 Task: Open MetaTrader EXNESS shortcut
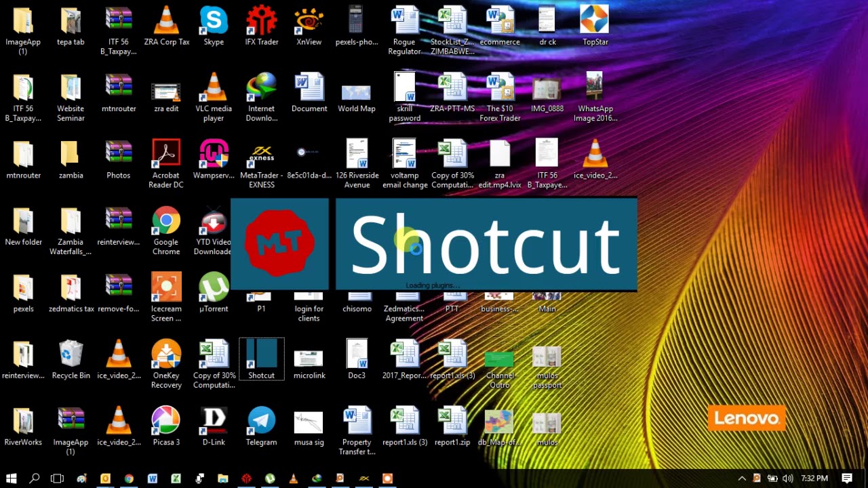pos(262,163)
